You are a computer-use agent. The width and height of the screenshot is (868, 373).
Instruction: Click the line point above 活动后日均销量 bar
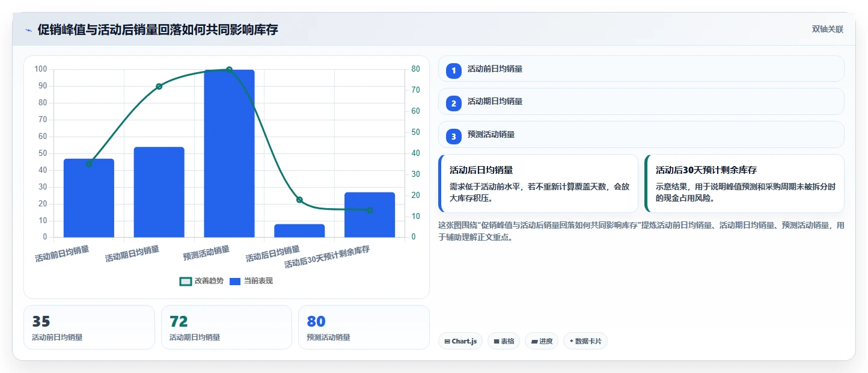click(299, 200)
